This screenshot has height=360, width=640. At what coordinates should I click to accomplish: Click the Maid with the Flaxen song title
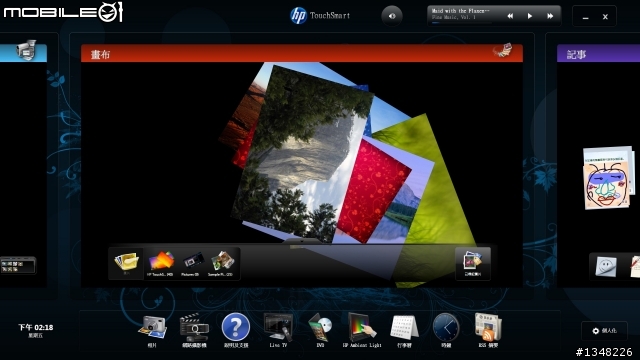tap(460, 11)
